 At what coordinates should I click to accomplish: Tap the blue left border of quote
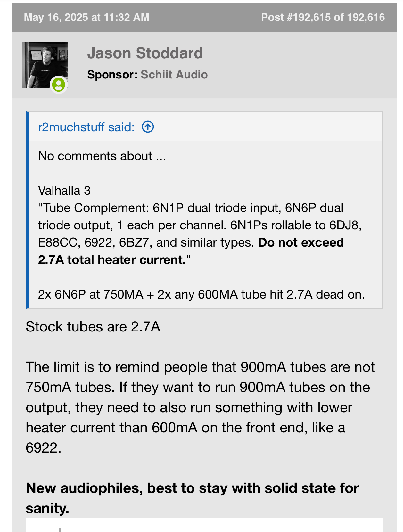[x=27, y=210]
